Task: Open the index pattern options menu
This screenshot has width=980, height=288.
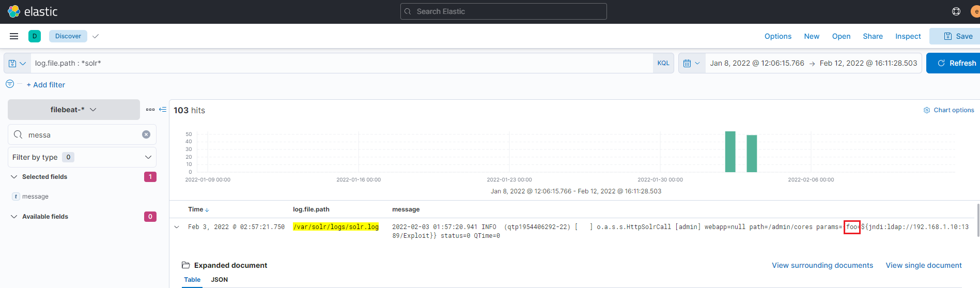Action: tap(150, 110)
